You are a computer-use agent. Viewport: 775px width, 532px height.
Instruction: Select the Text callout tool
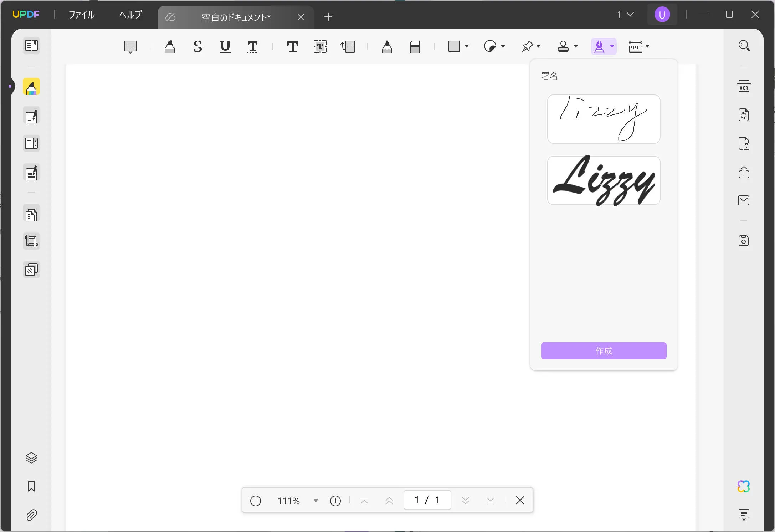pyautogui.click(x=348, y=47)
